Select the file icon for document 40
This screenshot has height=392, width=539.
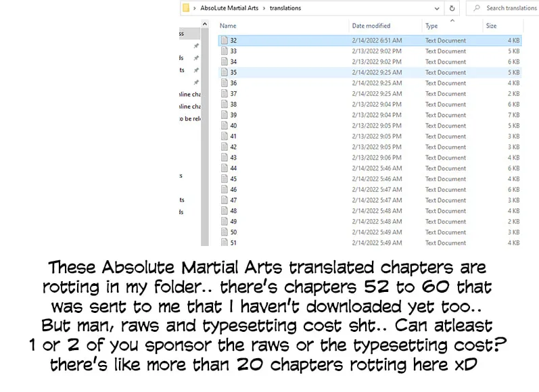[225, 126]
